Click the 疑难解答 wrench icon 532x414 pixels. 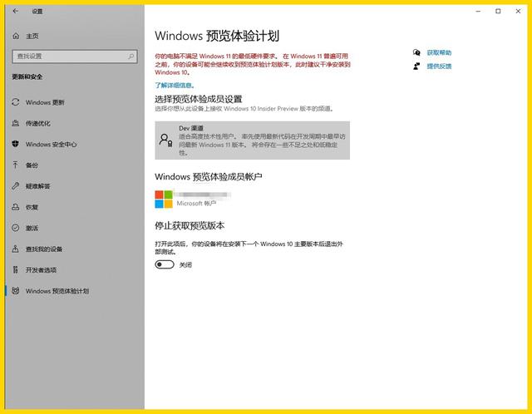[16, 185]
